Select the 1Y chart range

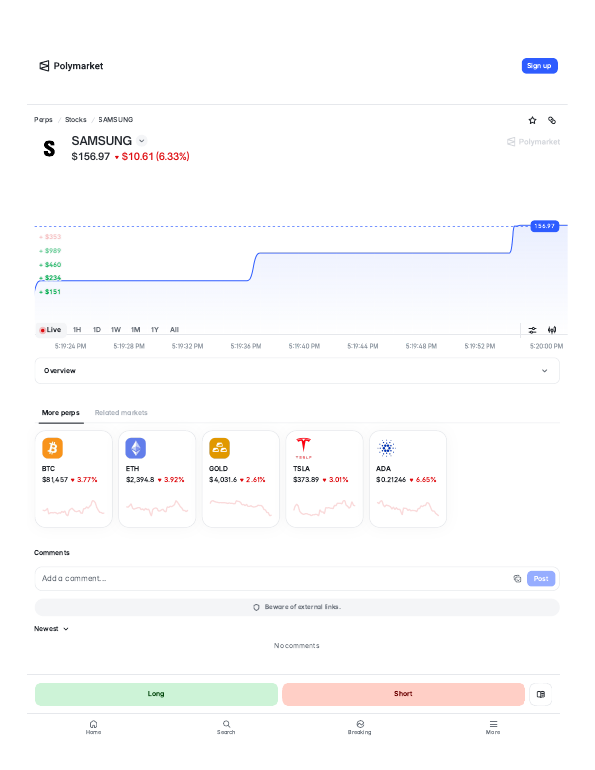155,330
